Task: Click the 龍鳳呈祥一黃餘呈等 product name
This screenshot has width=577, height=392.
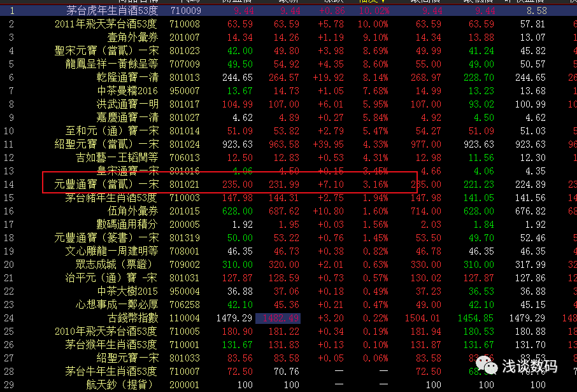Action: 111,64
